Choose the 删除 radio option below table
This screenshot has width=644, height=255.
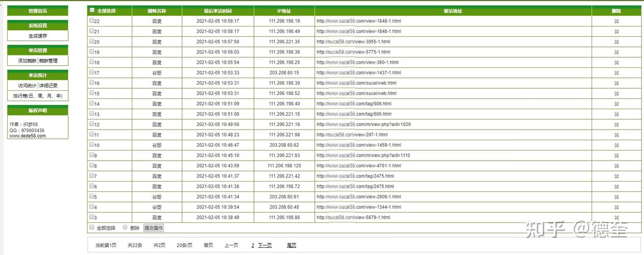[x=125, y=227]
